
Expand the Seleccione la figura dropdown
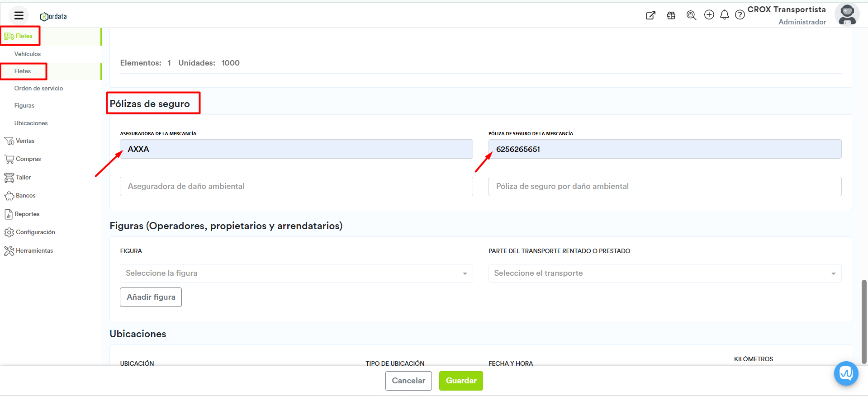tap(296, 273)
